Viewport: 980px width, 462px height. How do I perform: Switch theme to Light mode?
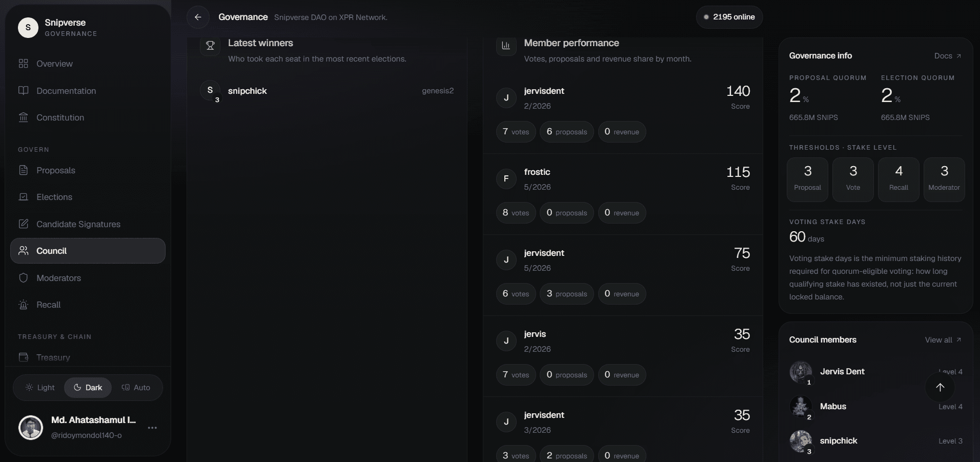[40, 388]
